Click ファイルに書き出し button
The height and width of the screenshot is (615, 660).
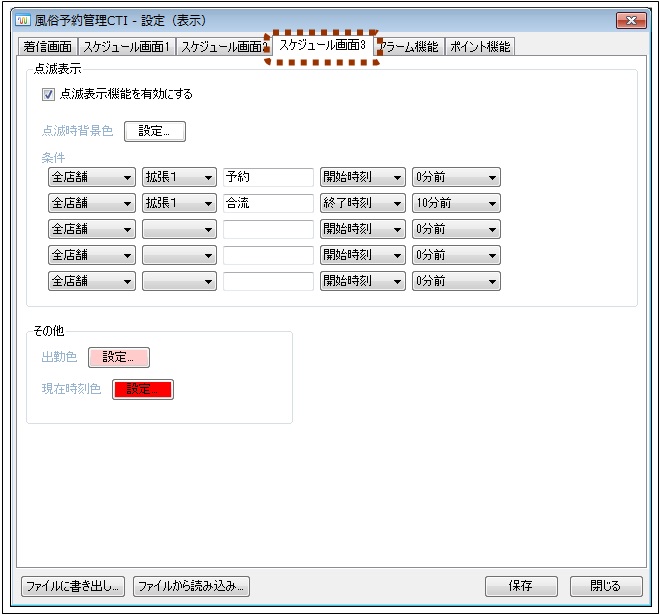pyautogui.click(x=73, y=586)
